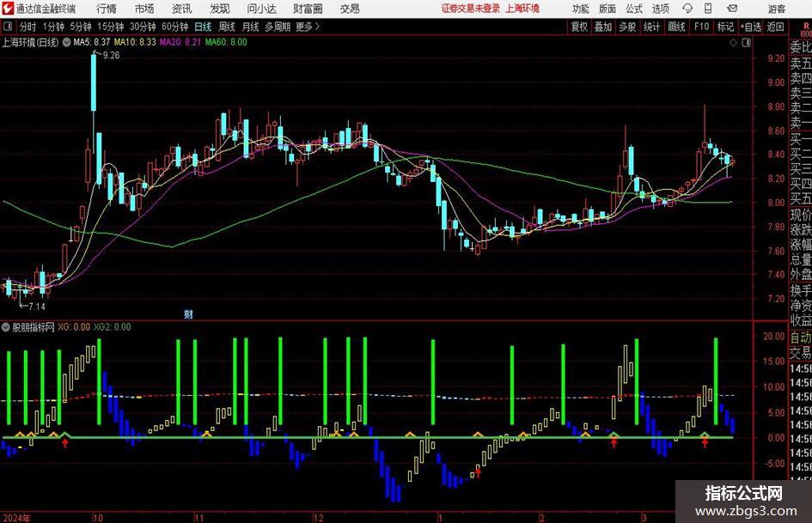Click the 证券交易未登录 login link
The width and height of the screenshot is (812, 523).
[471, 9]
